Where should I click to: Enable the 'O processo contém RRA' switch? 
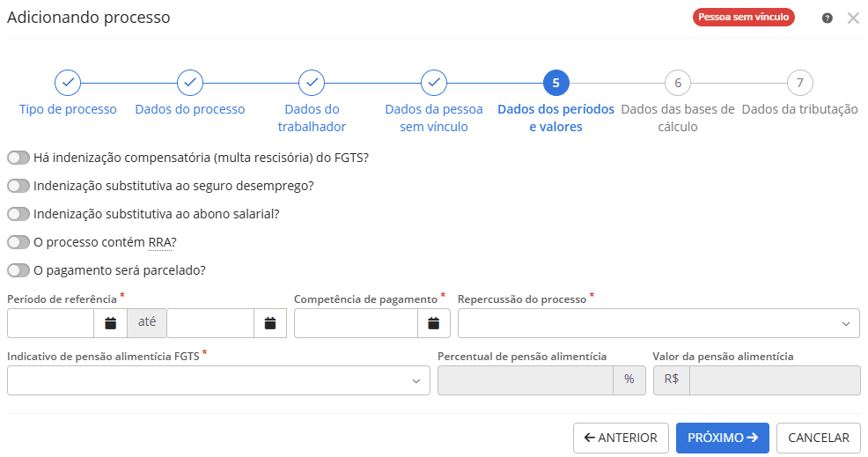tap(18, 242)
